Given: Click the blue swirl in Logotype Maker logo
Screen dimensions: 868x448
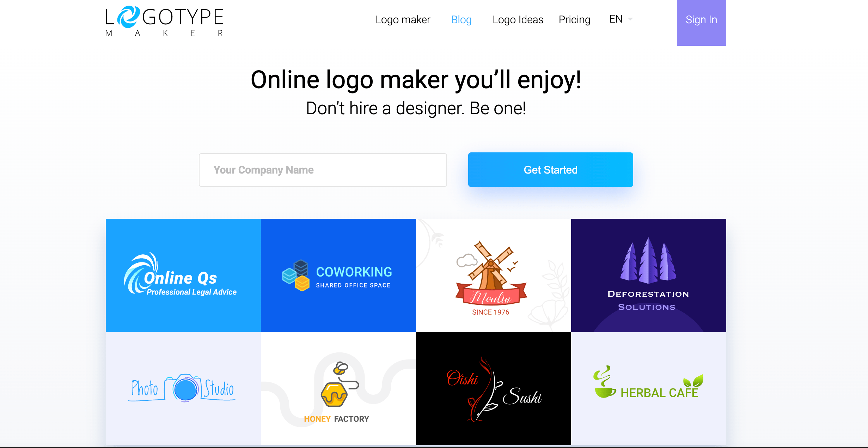Looking at the screenshot, I should click(x=128, y=17).
